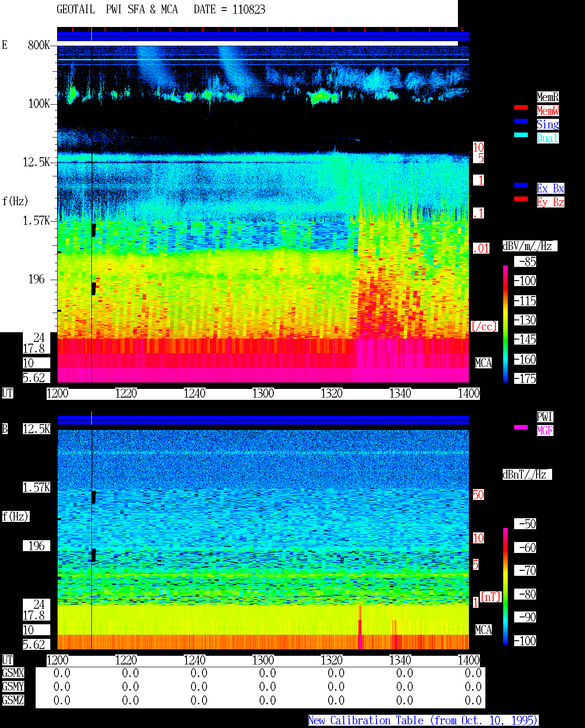The image size is (585, 728).
Task: Click the GSMZ value under 1400
Action: click(x=473, y=700)
